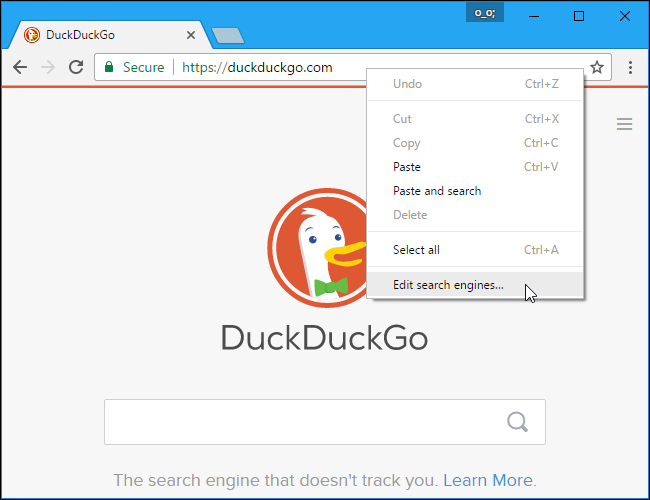
Task: Choose Paste and search
Action: pos(475,191)
